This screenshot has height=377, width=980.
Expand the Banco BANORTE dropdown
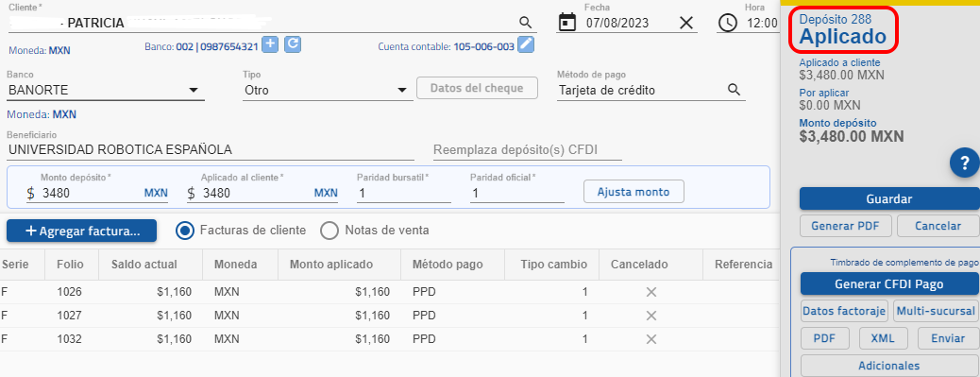[194, 91]
